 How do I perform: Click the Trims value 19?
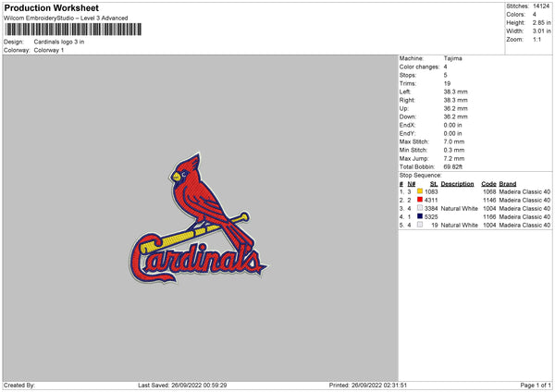pyautogui.click(x=447, y=83)
